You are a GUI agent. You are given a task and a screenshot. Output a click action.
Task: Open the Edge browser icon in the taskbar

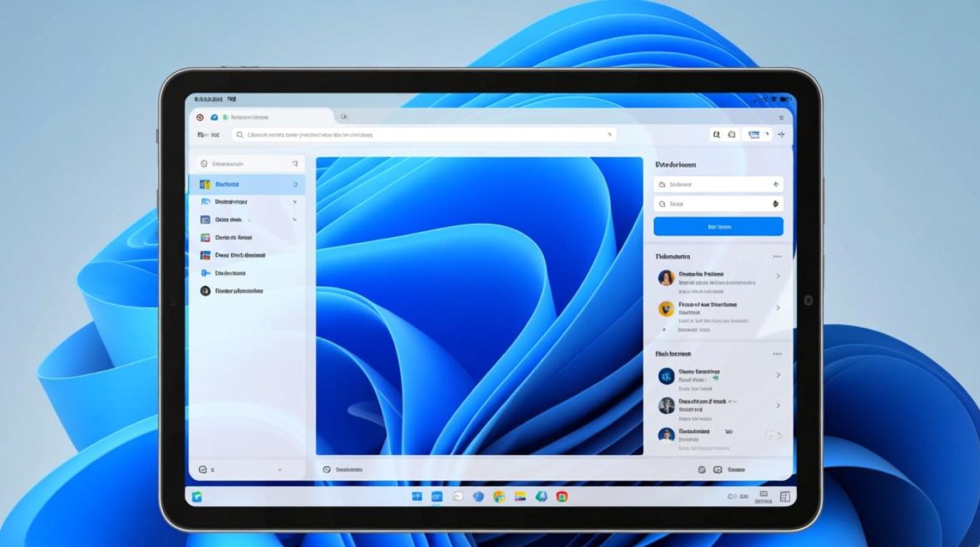[x=541, y=497]
